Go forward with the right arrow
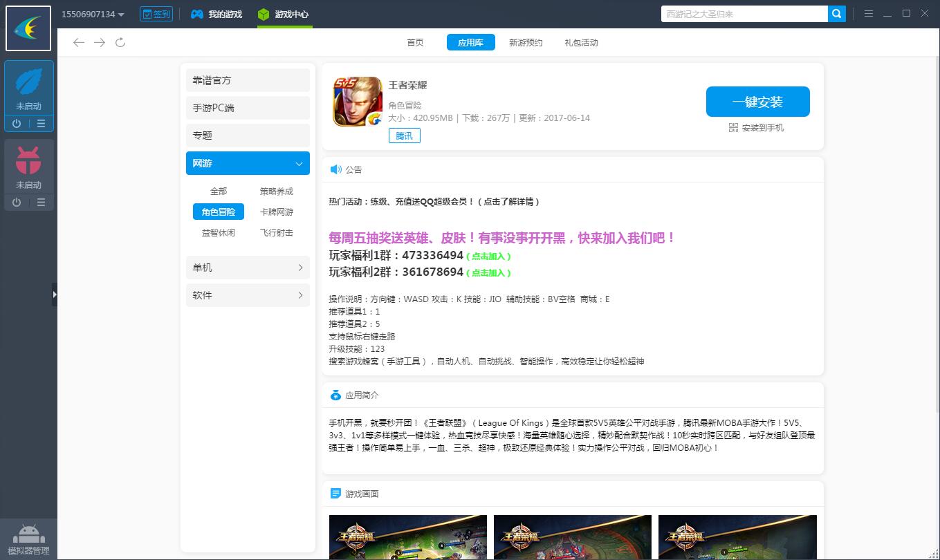 click(x=100, y=43)
